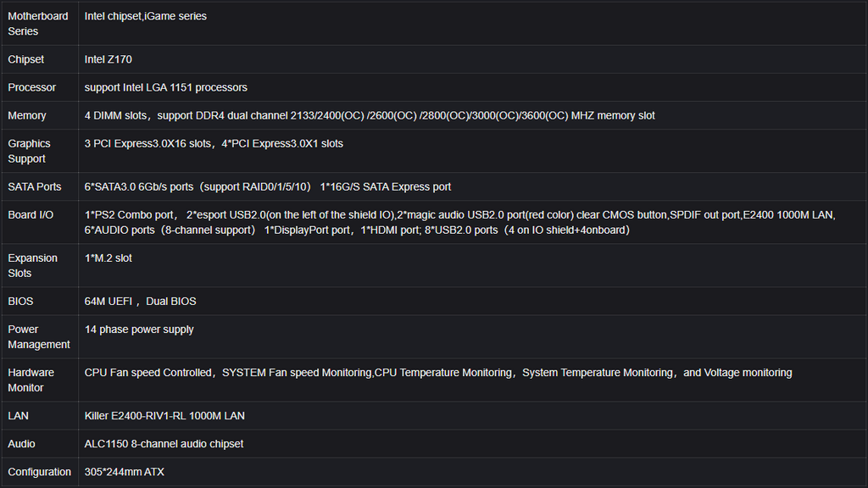Select the "Intel Z170" chipset value
868x488 pixels.
point(108,59)
